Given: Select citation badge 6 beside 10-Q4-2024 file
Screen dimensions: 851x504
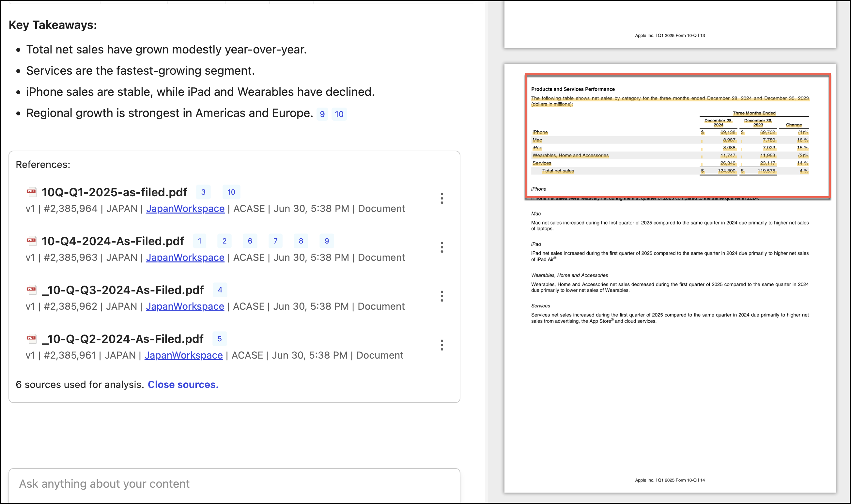Looking at the screenshot, I should [250, 241].
